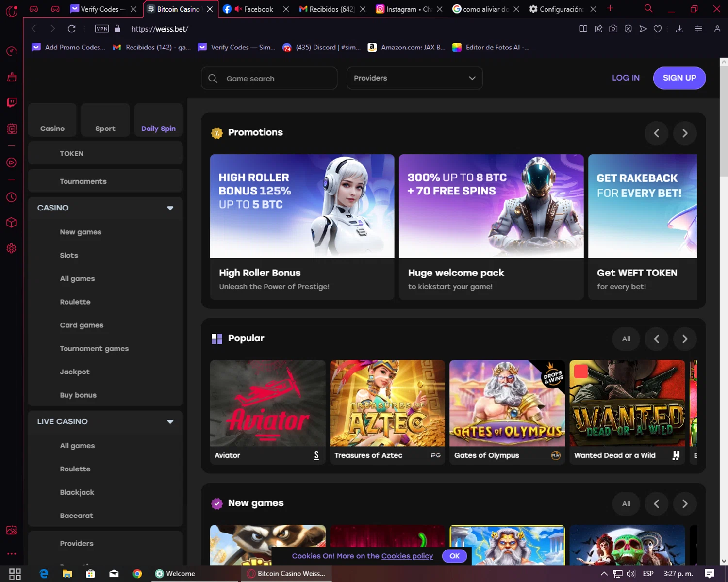Image resolution: width=728 pixels, height=582 pixels.
Task: Open the Cookies policy link
Action: coord(407,556)
